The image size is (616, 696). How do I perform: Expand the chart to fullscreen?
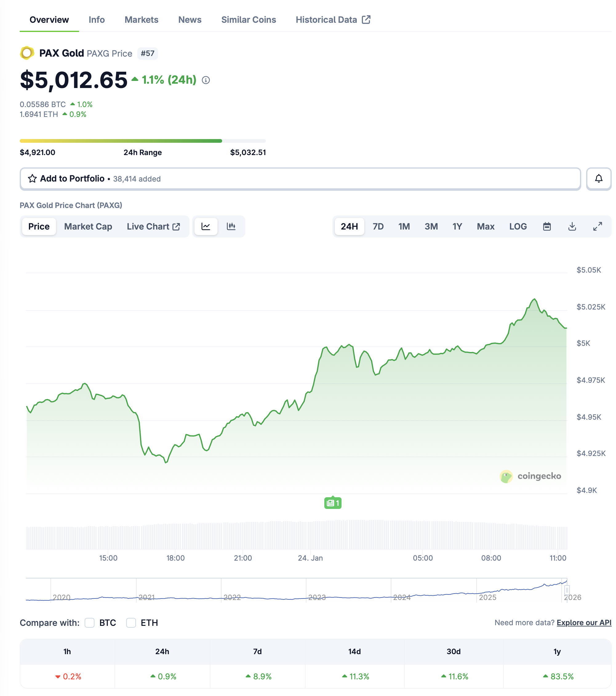coord(597,226)
